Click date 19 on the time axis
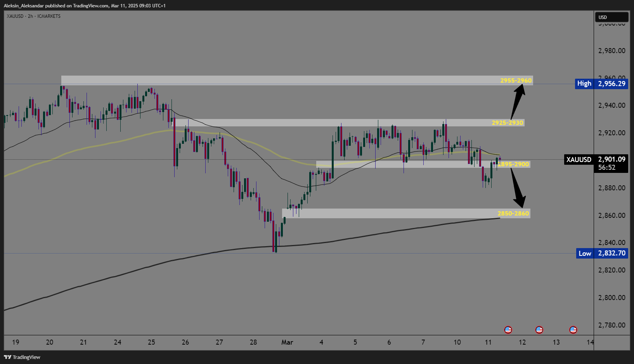 tap(16, 342)
